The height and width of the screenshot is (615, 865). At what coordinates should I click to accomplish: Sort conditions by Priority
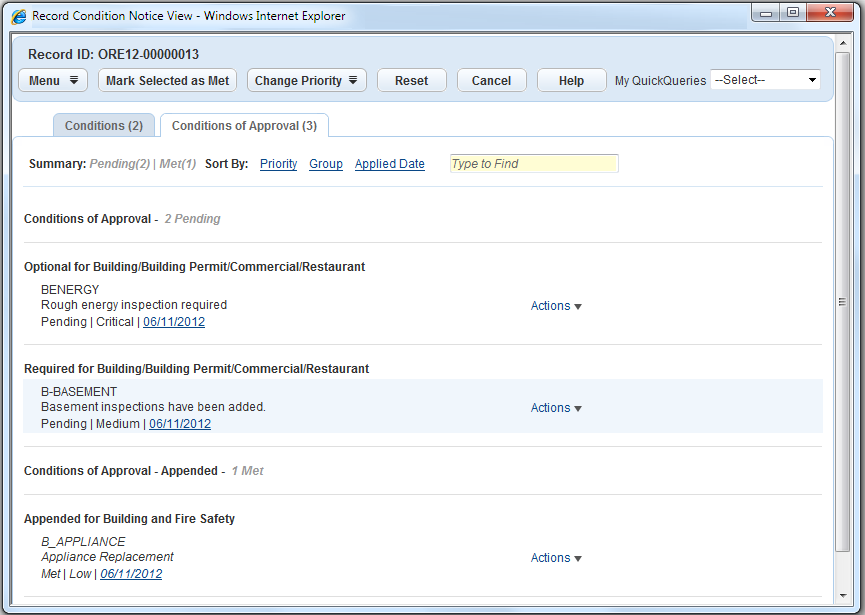coord(278,164)
